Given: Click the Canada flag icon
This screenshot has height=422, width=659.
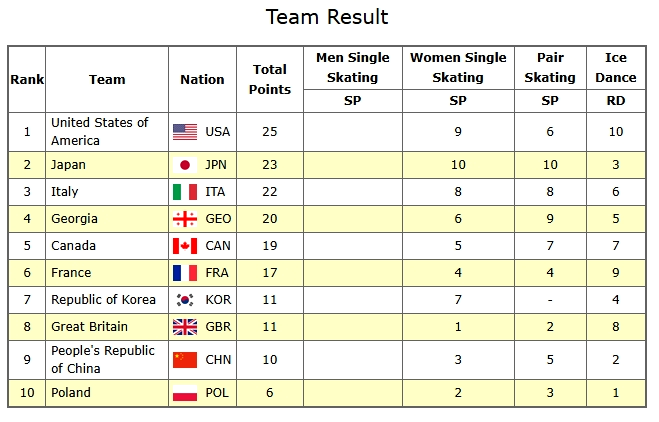Looking at the screenshot, I should coord(185,246).
